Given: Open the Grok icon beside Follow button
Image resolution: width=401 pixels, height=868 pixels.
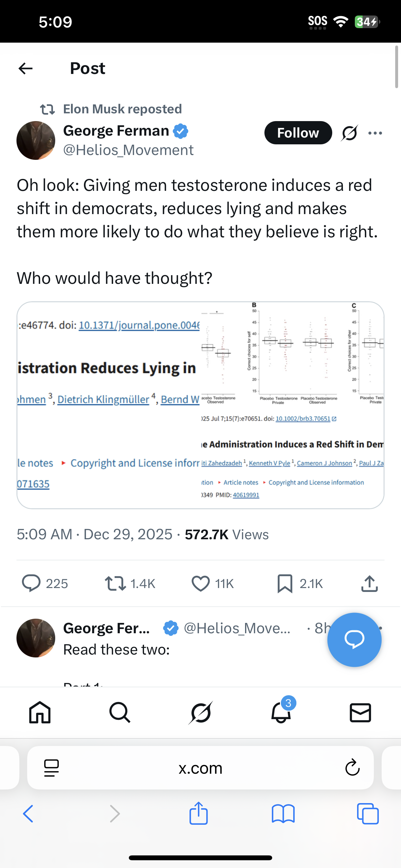Looking at the screenshot, I should pos(349,133).
